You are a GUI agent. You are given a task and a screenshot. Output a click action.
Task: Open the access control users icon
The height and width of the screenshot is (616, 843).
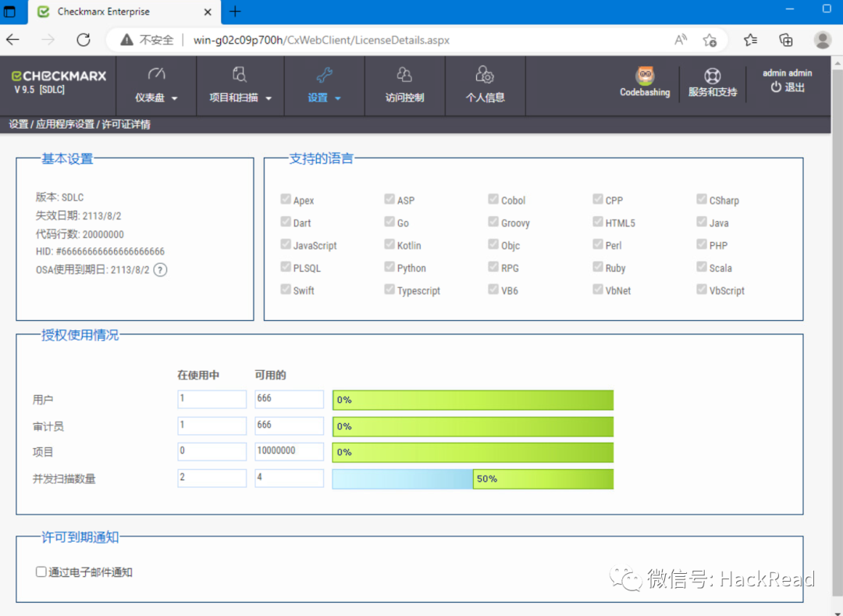404,74
